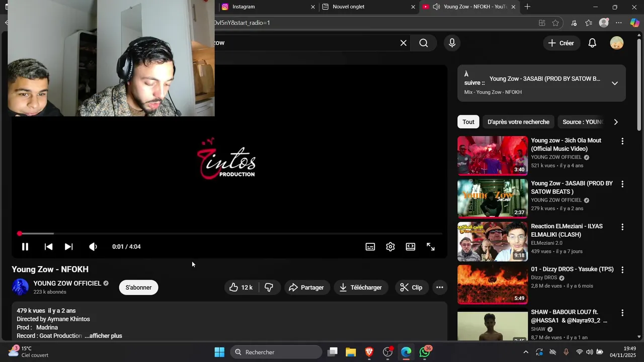Click the YouTube search magnifier button
Image resolution: width=644 pixels, height=362 pixels.
click(424, 43)
